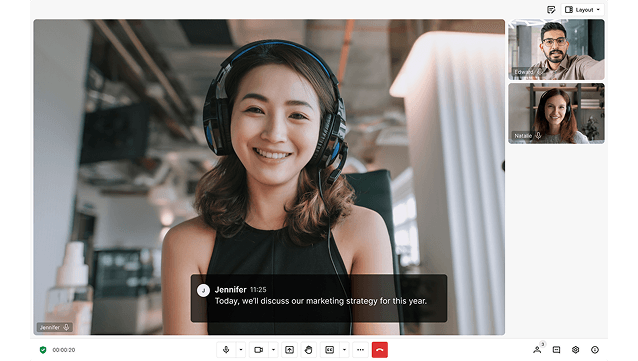Screen dimensions: 638x361
Task: Open the chat panel icon
Action: tap(556, 350)
